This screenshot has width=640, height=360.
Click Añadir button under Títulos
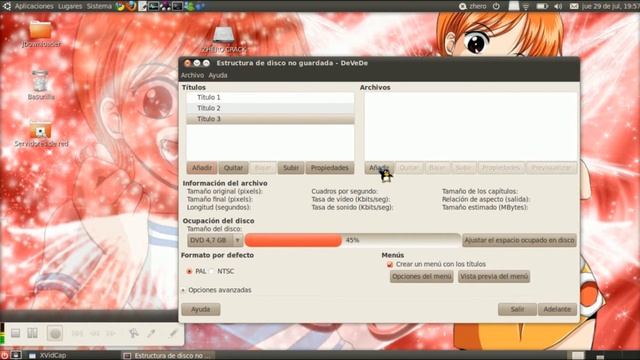202,168
